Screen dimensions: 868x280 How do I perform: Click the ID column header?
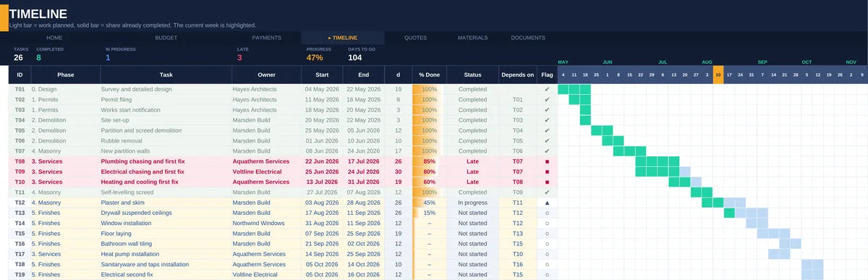coord(20,75)
